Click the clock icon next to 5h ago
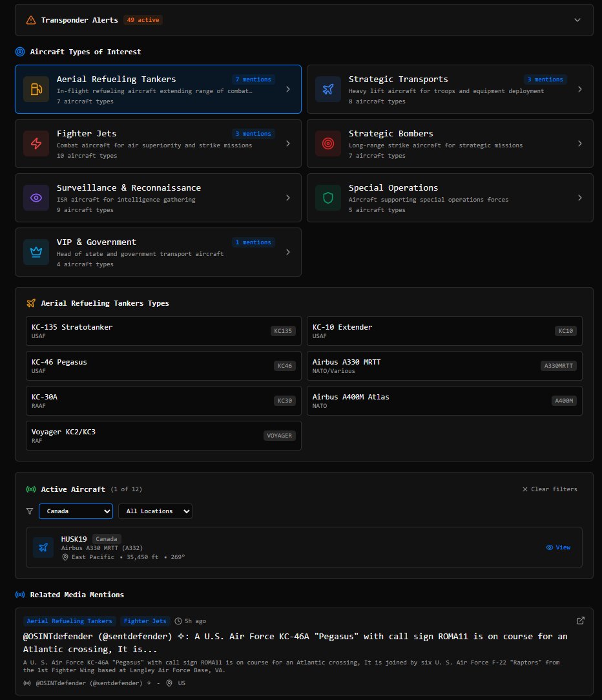 coord(178,621)
